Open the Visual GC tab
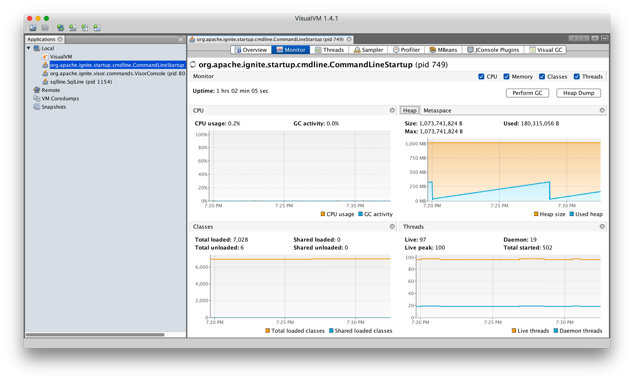 pyautogui.click(x=546, y=50)
